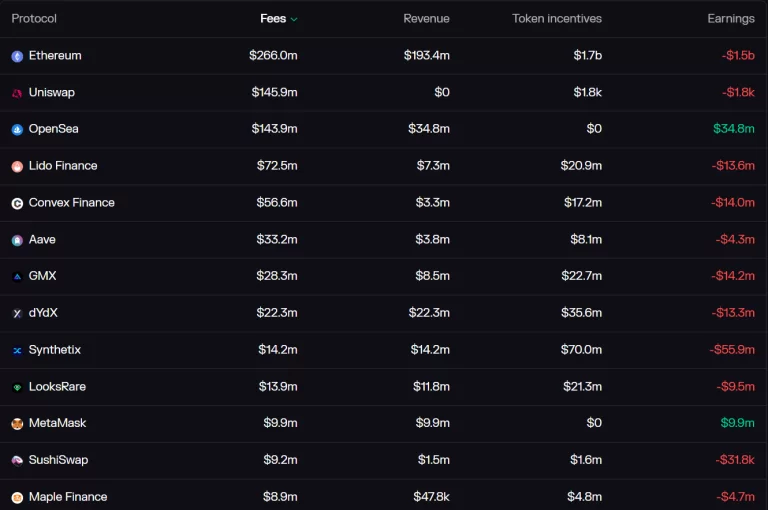Click the SushiSwap logo icon
The image size is (768, 510).
pos(17,460)
